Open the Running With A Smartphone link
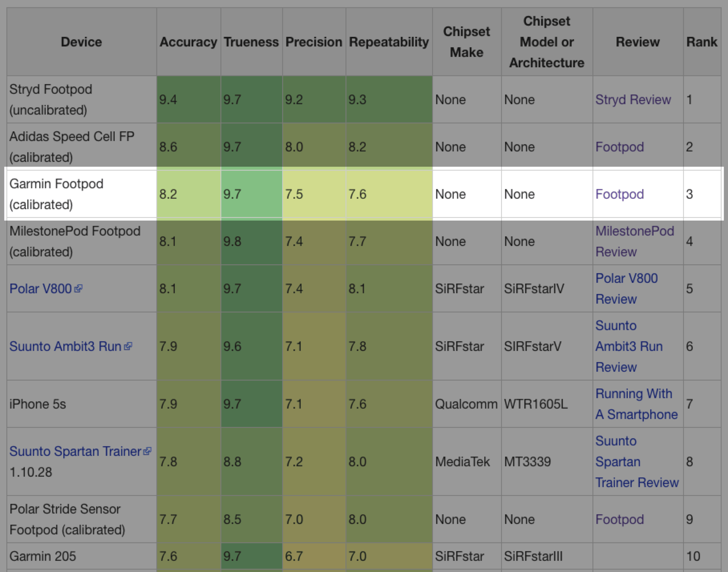The height and width of the screenshot is (572, 728). 636,404
